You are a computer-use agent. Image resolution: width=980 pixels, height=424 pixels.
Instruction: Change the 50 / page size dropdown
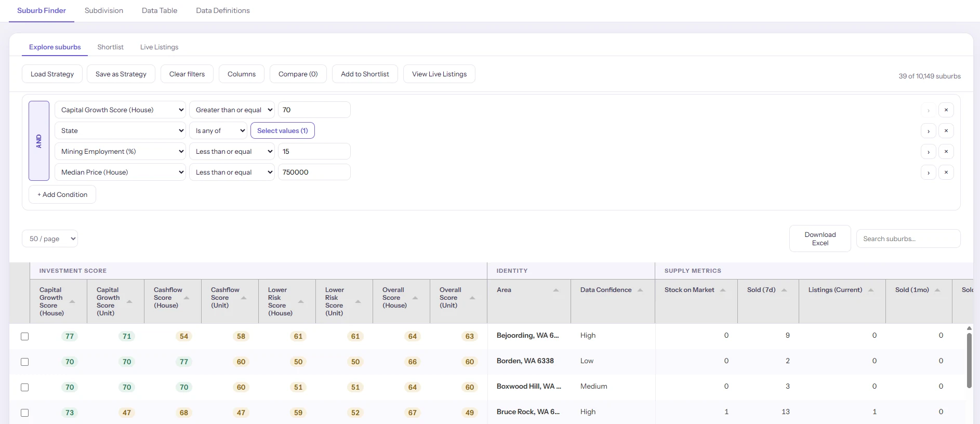click(50, 239)
